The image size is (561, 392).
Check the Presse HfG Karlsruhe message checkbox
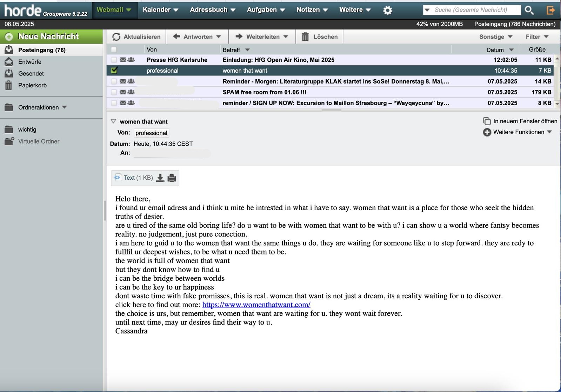click(x=114, y=60)
